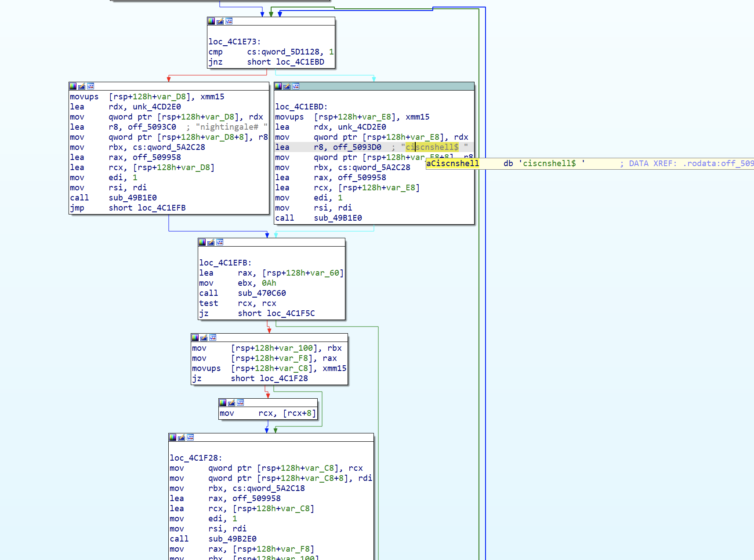Screen dimensions: 754x560
Task: Click the color icon on the nightingale block
Action: pyautogui.click(x=73, y=86)
